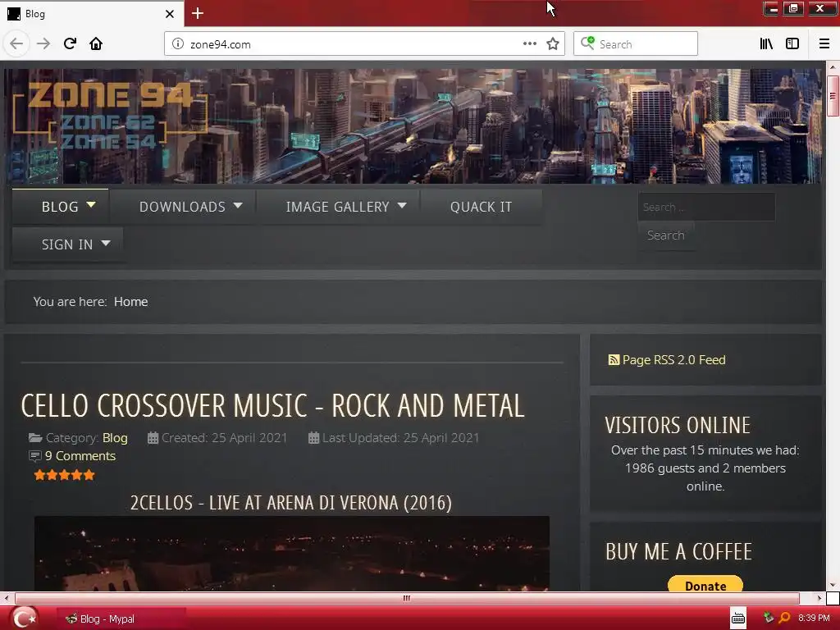Play the 2Cellos Arena di Verona video
The image size is (840, 630).
click(292, 554)
